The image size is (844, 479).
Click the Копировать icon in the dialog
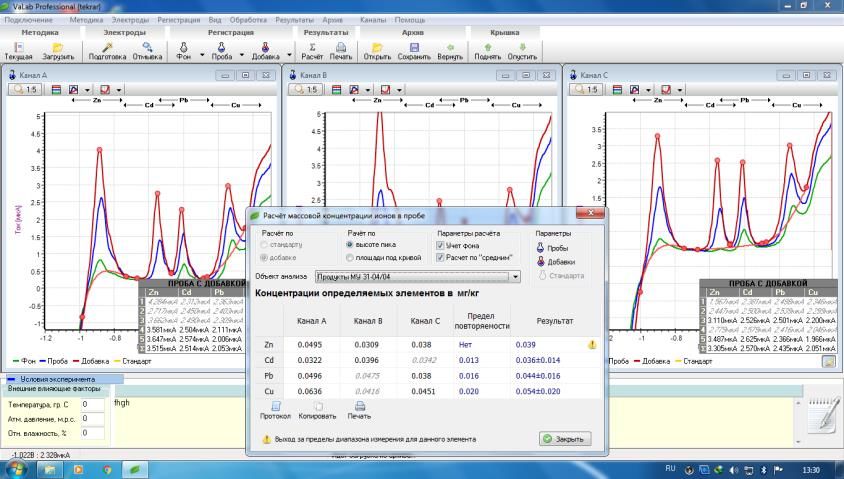[x=317, y=408]
